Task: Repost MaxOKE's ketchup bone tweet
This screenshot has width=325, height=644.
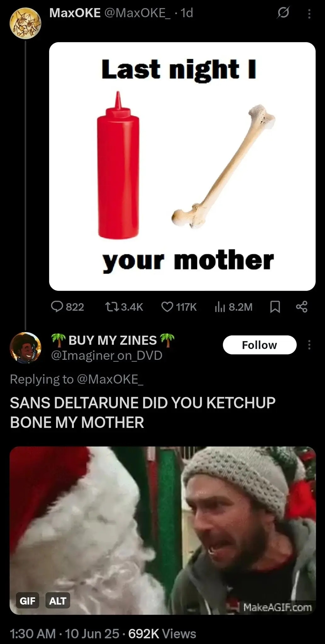Action: [x=124, y=307]
